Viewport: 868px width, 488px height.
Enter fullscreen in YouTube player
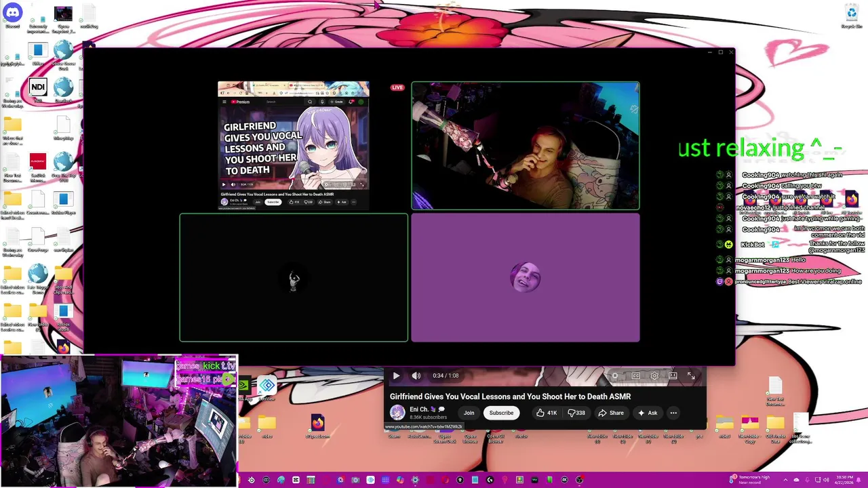[x=691, y=375]
